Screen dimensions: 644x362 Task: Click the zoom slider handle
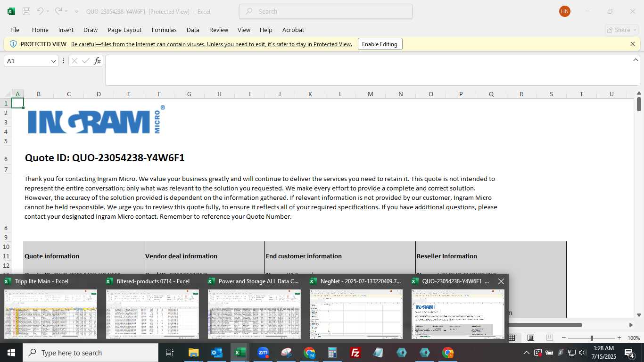[592, 338]
